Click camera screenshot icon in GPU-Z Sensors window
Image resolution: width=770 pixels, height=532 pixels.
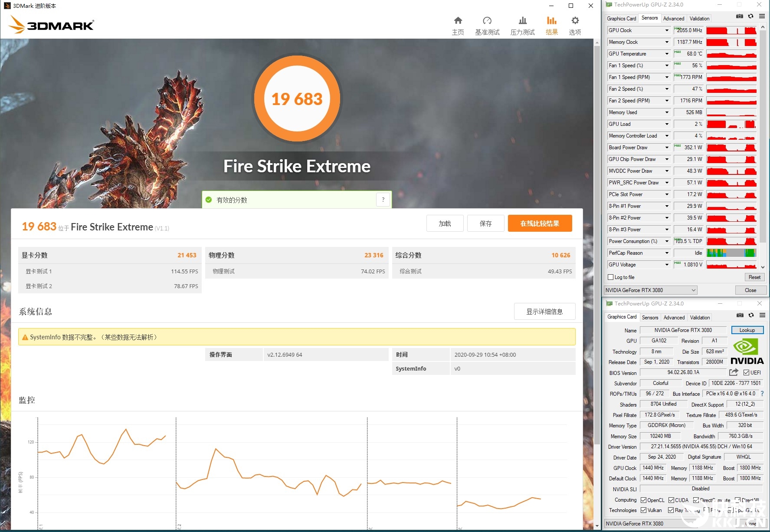tap(740, 16)
